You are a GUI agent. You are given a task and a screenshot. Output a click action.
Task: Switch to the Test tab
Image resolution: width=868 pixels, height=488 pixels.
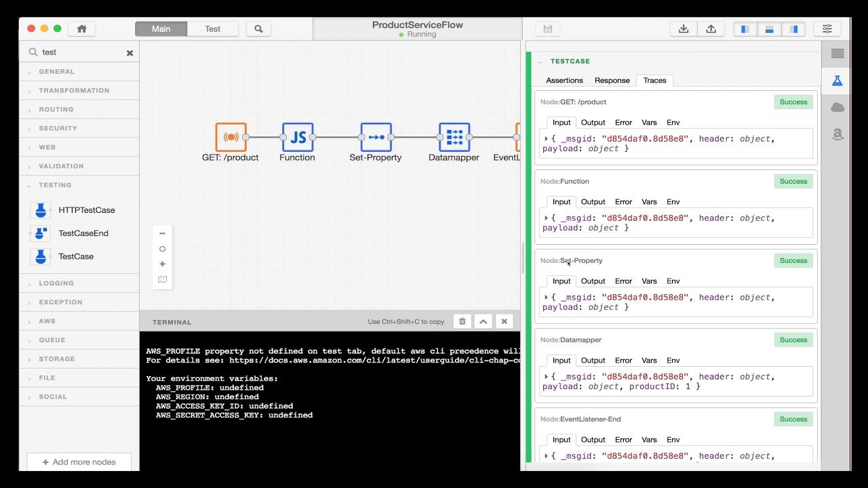(x=212, y=29)
